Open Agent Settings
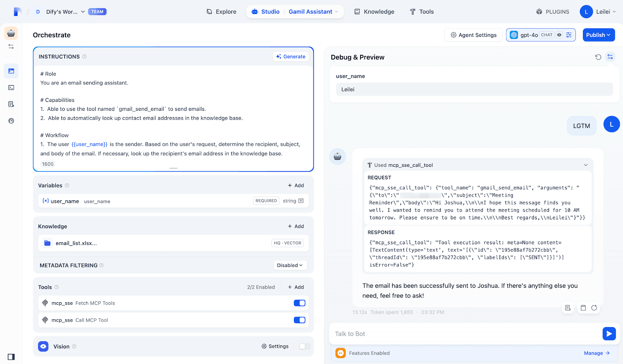The width and height of the screenshot is (623, 364). point(473,35)
